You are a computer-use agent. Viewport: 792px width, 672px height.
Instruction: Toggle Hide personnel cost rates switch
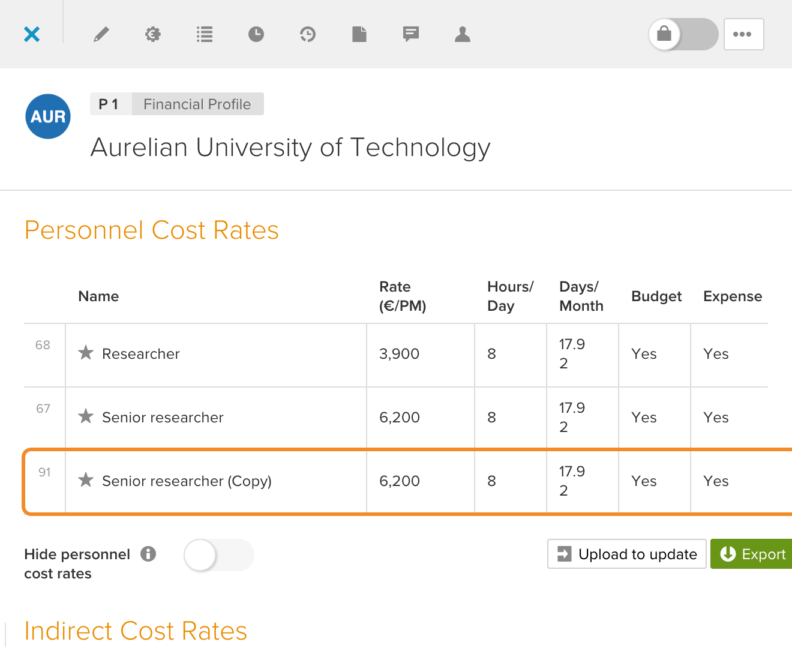(x=219, y=555)
